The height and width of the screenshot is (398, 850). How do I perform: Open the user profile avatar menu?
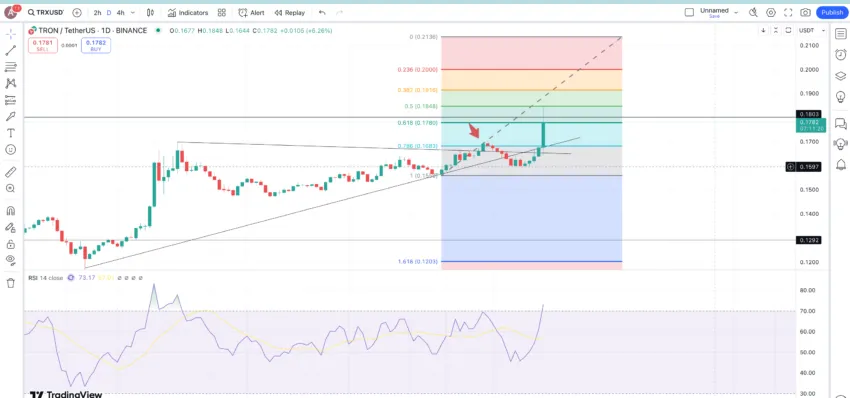coord(10,12)
